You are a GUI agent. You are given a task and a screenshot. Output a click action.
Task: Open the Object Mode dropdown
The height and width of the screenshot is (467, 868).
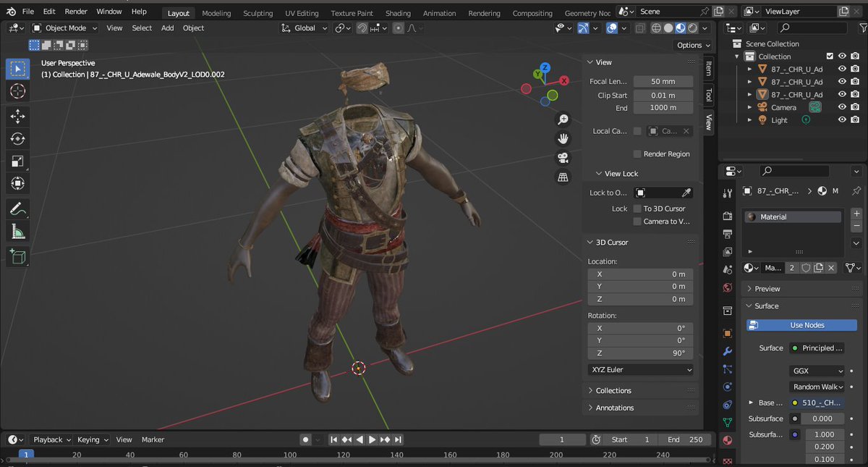tap(65, 28)
